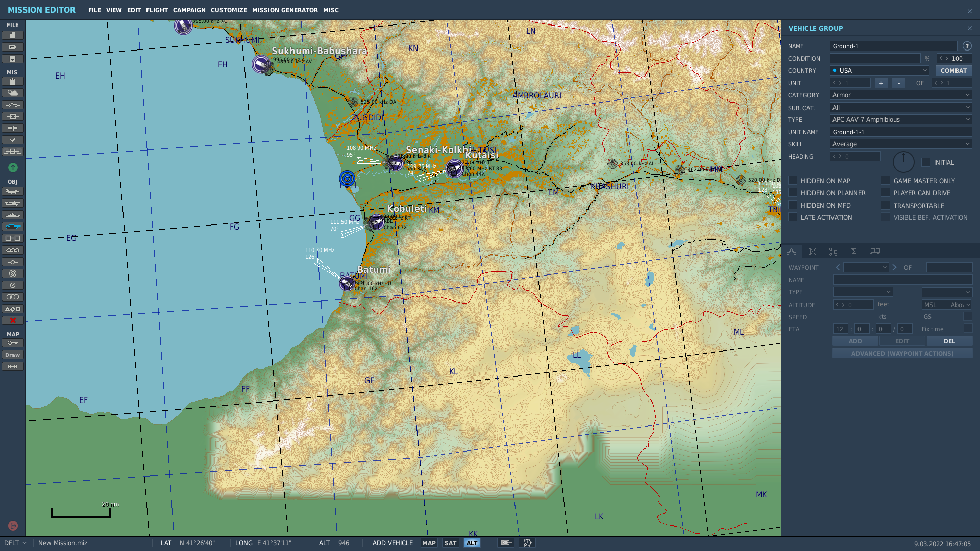The width and height of the screenshot is (980, 551).
Task: Enable Player Can Drive checkbox
Action: 886,192
